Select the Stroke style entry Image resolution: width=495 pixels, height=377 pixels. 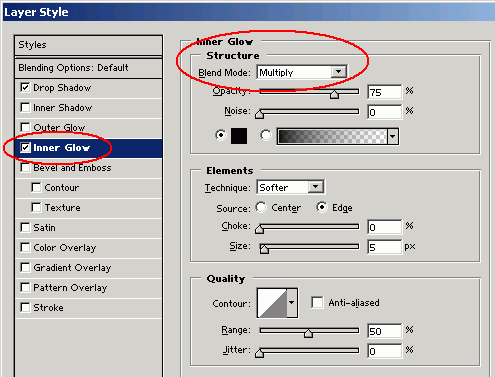click(x=89, y=308)
